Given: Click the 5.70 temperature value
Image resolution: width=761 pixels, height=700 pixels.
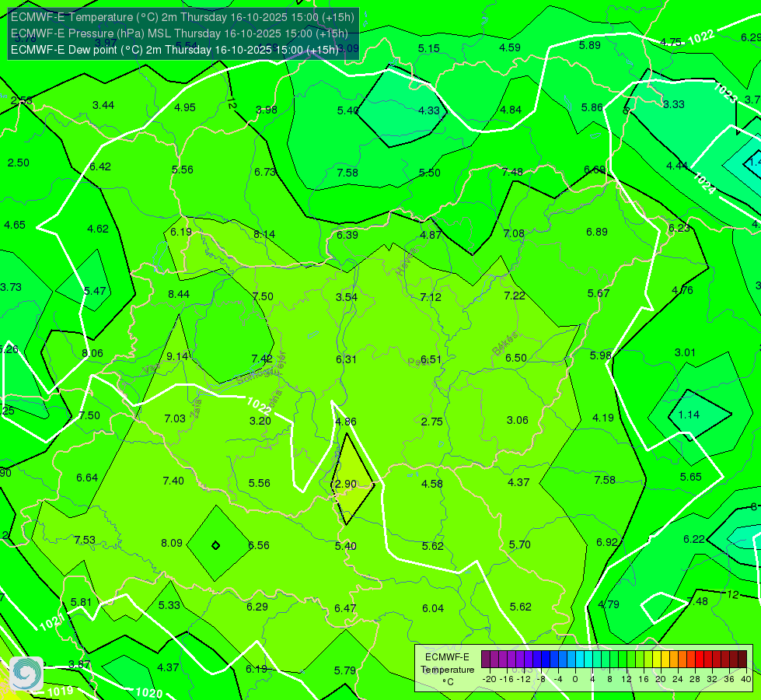Looking at the screenshot, I should pyautogui.click(x=519, y=544).
